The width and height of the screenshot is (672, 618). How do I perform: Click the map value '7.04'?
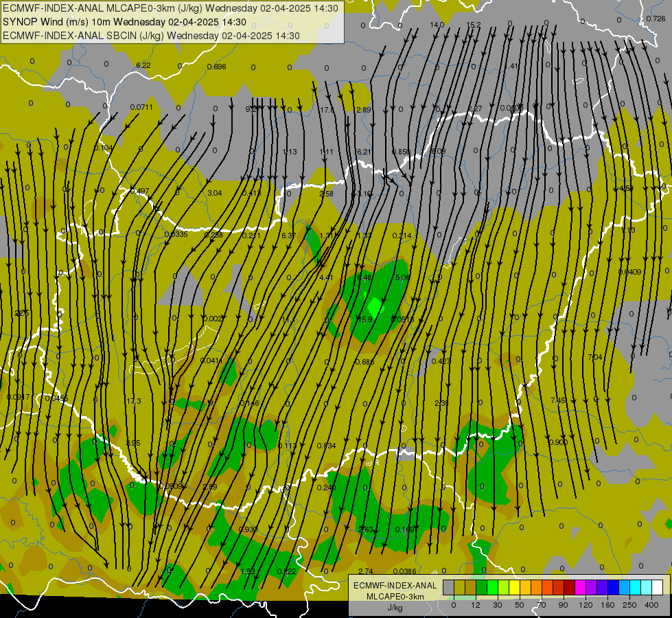click(595, 357)
